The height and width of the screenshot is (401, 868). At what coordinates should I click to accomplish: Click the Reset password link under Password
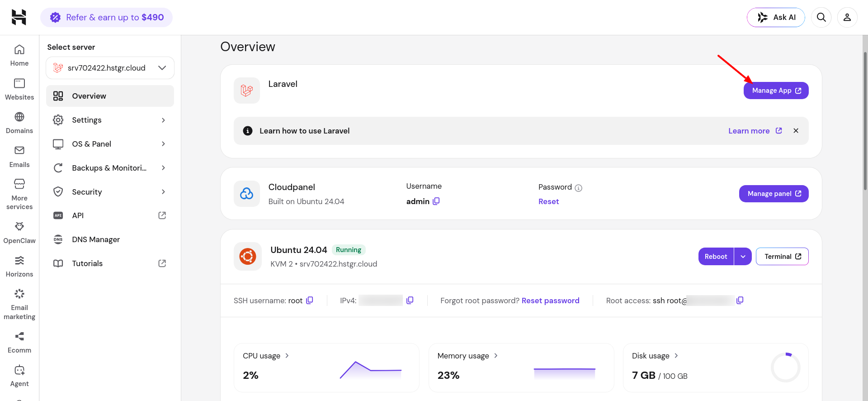(548, 201)
